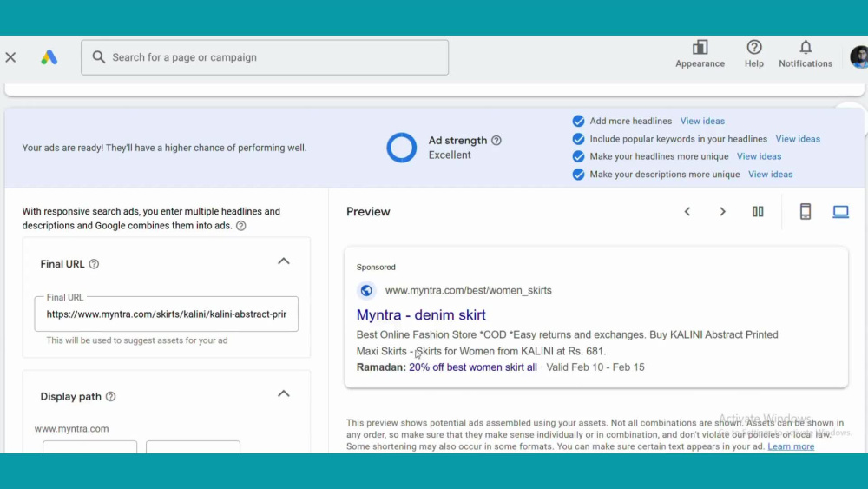Click the Display path help icon
The width and height of the screenshot is (868, 489).
pos(111,397)
